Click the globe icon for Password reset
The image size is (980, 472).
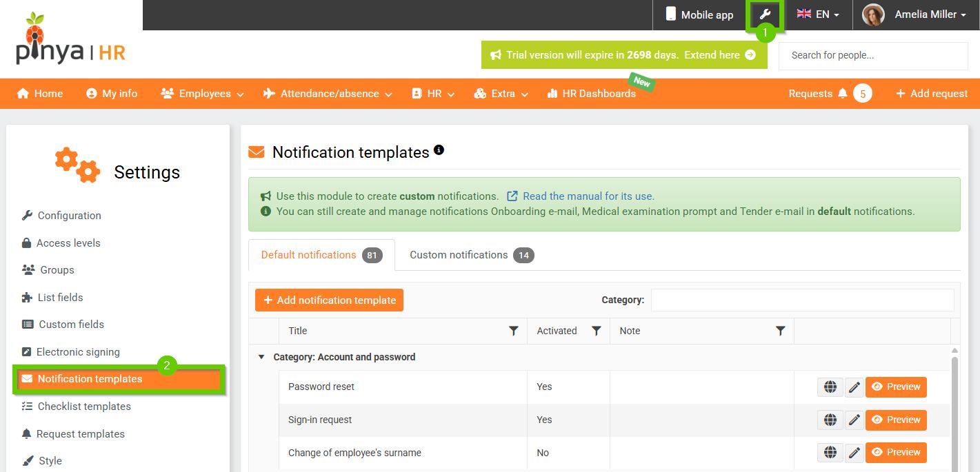(x=830, y=387)
